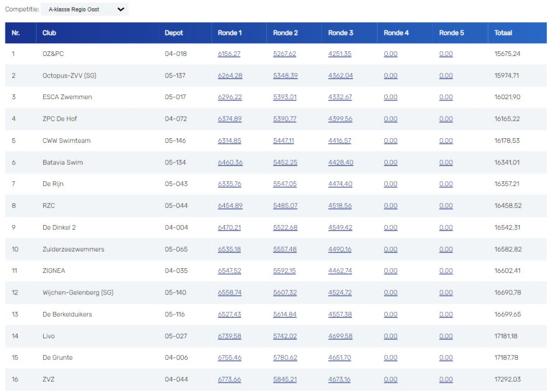Open ZIGNEA Ronde 2 score 5592,15
This screenshot has width=549, height=392.
284,271
